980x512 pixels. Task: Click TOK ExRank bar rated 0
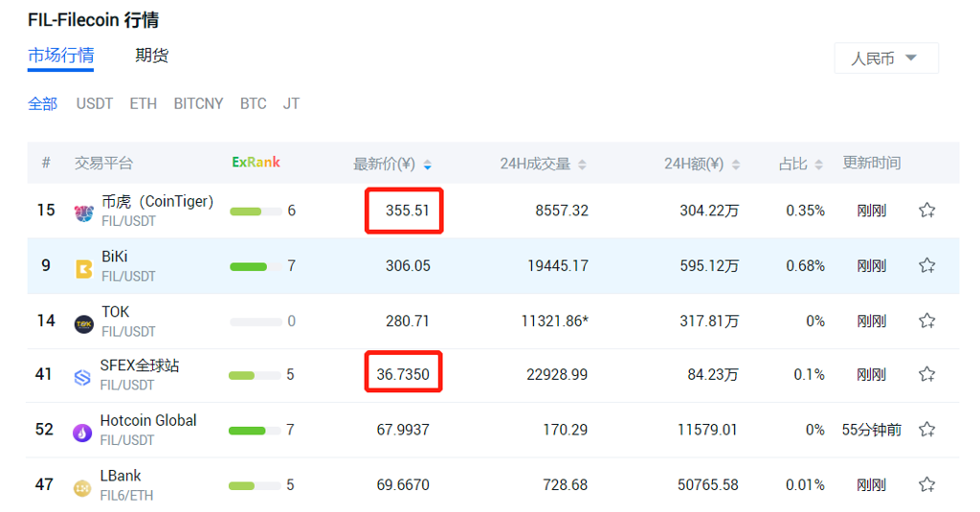point(256,322)
